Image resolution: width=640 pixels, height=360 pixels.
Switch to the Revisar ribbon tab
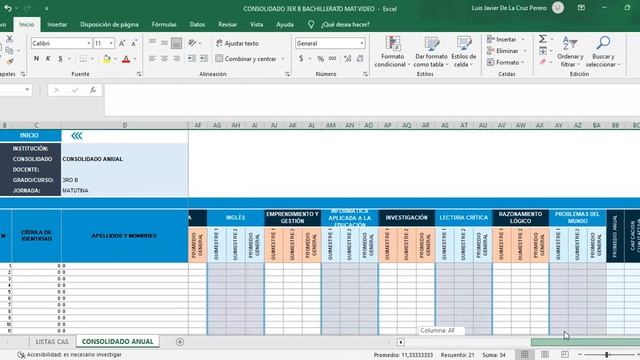point(227,24)
